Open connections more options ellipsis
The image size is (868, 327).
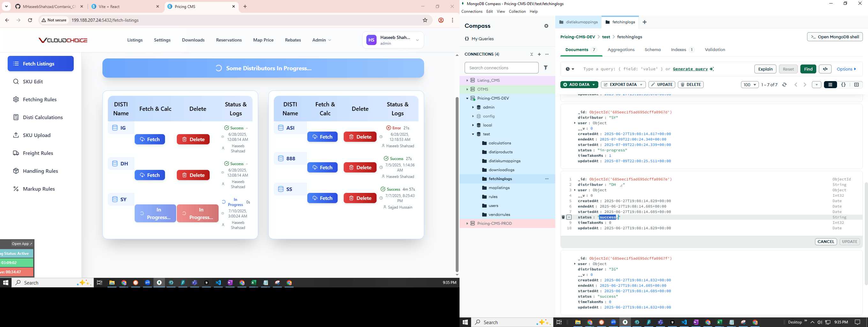(547, 54)
